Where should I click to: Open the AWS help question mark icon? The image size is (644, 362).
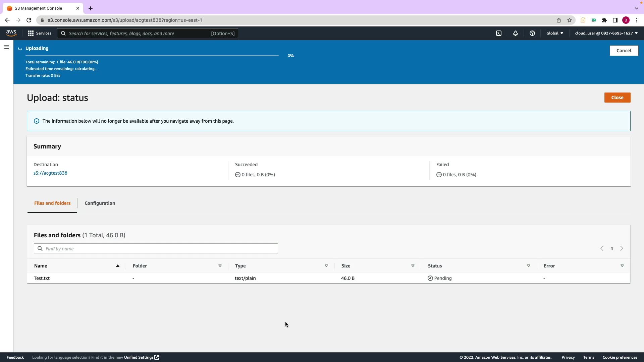[x=532, y=33]
